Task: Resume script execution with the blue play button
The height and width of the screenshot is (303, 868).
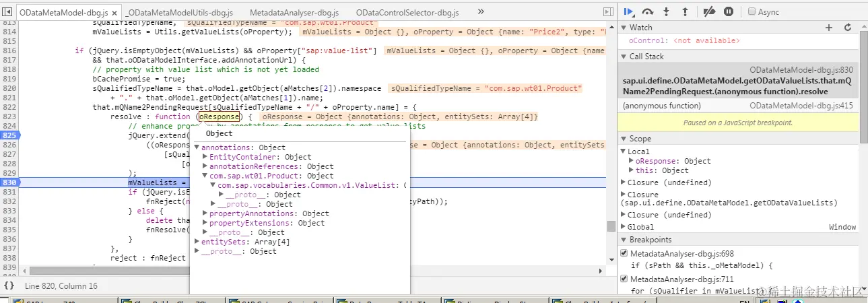Action: click(x=628, y=11)
